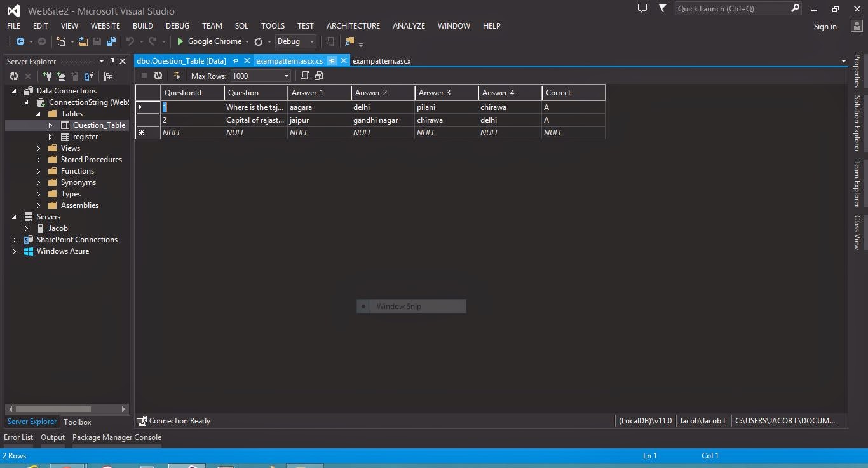Open the SQL menu
868x468 pixels.
(241, 25)
